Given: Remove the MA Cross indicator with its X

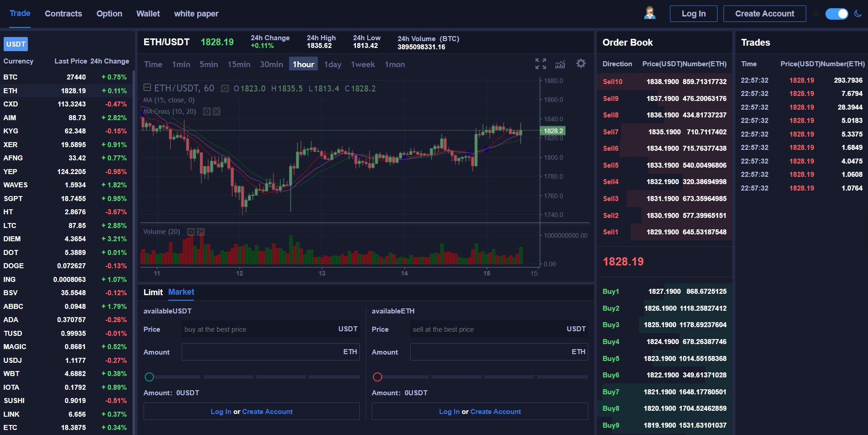Looking at the screenshot, I should tap(216, 111).
